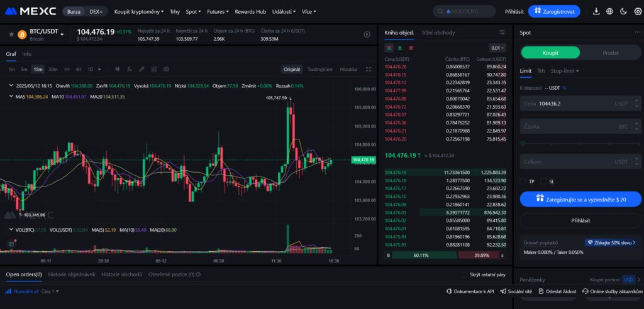This screenshot has height=309, width=644.
Task: Click the Cena price input field
Action: point(580,104)
